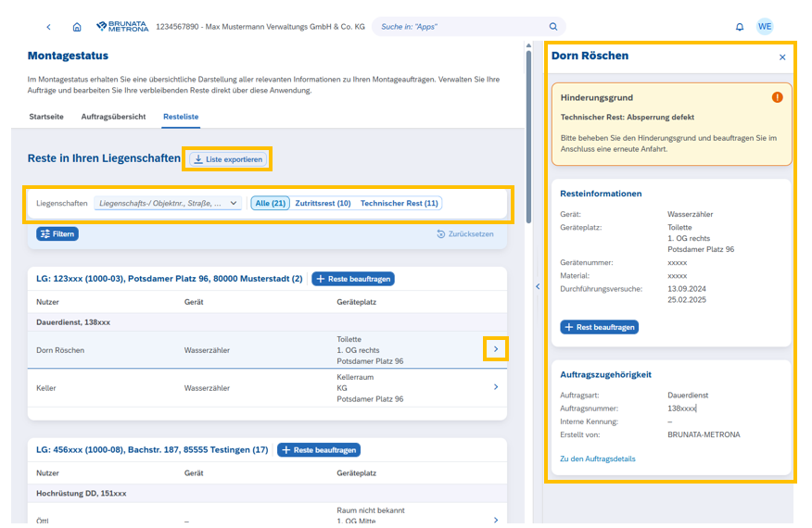Open the home page icon

[77, 27]
